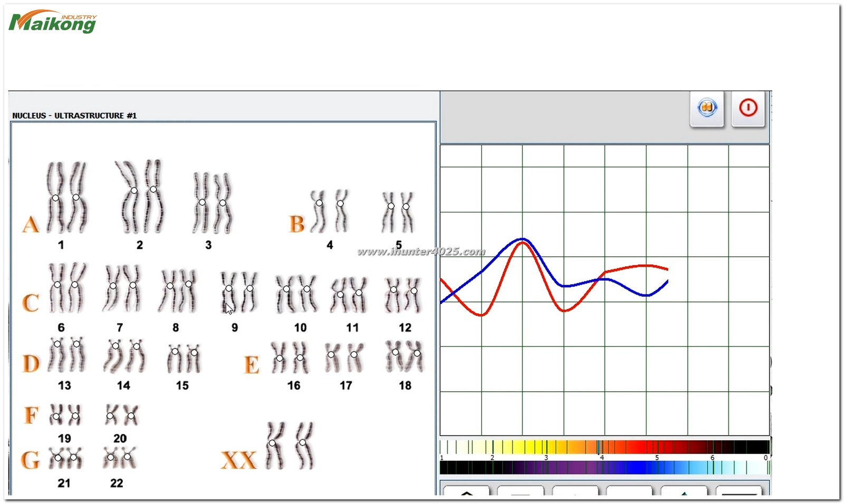Image resolution: width=844 pixels, height=504 pixels.
Task: Select chromosome pair 1 in group A
Action: tap(66, 198)
